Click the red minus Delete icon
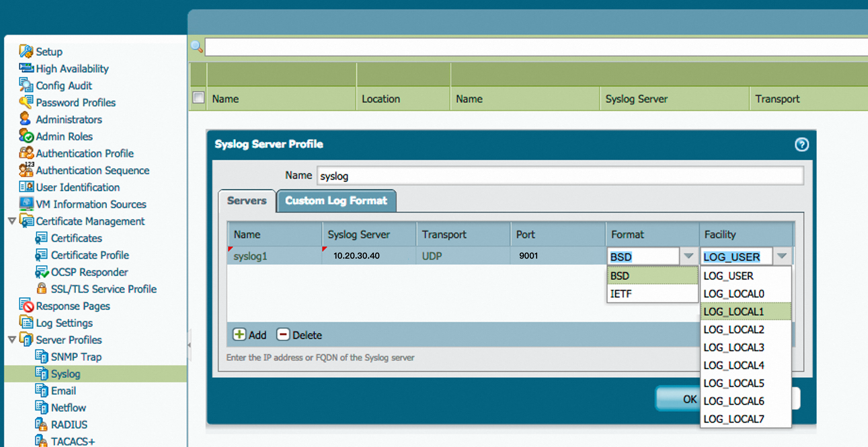This screenshot has width=868, height=447. click(x=283, y=335)
